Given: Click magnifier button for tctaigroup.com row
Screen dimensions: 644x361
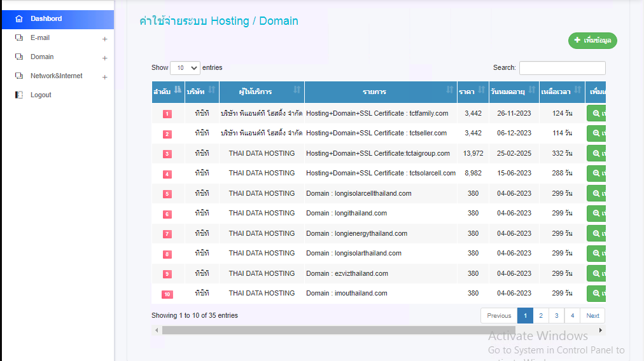Looking at the screenshot, I should (x=596, y=153).
